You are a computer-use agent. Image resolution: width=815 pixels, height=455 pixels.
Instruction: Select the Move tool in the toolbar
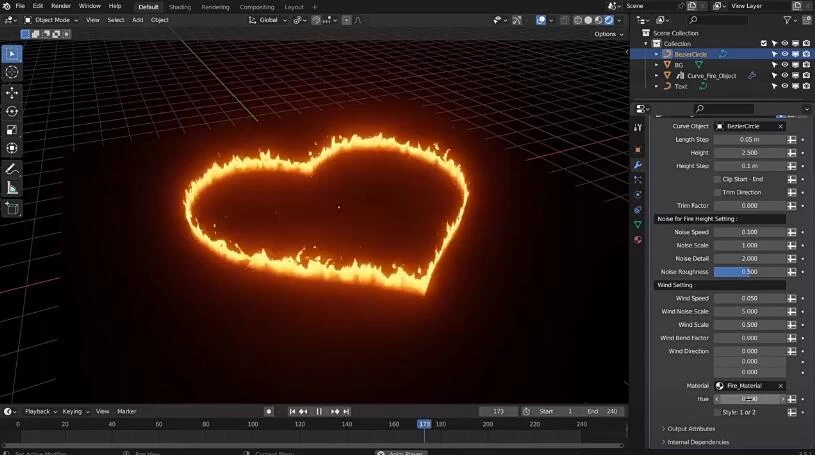point(12,92)
